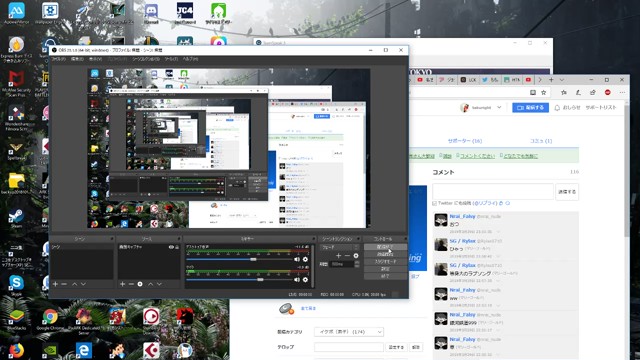Open Edge reading view icon
The height and width of the screenshot is (360, 640).
(x=533, y=93)
